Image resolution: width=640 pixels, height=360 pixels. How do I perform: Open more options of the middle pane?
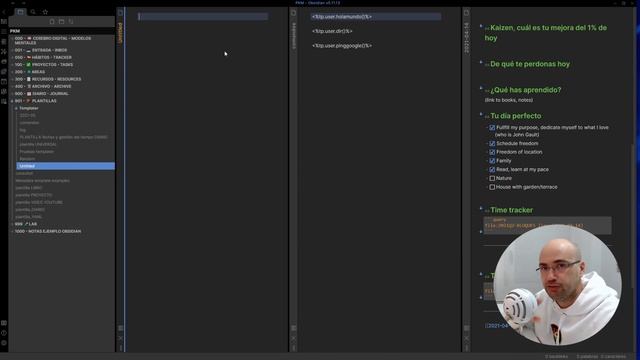pyautogui.click(x=293, y=348)
